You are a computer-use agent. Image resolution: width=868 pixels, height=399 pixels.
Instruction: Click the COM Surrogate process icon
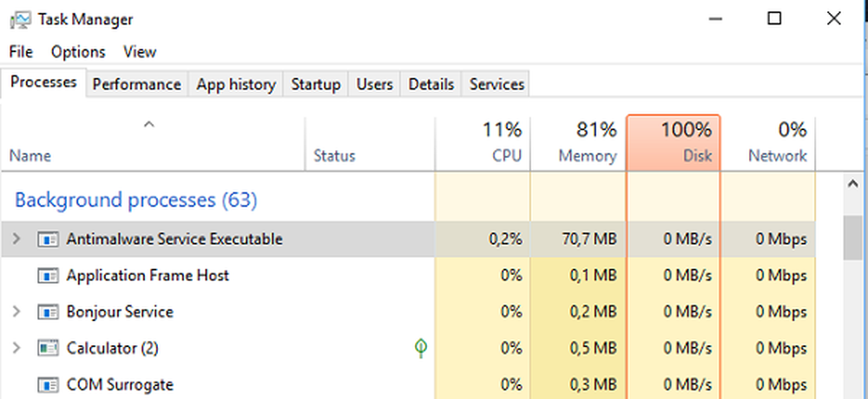pos(48,384)
